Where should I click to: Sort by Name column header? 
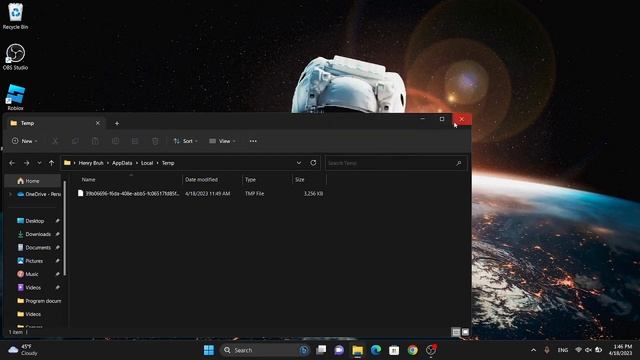[x=88, y=180]
